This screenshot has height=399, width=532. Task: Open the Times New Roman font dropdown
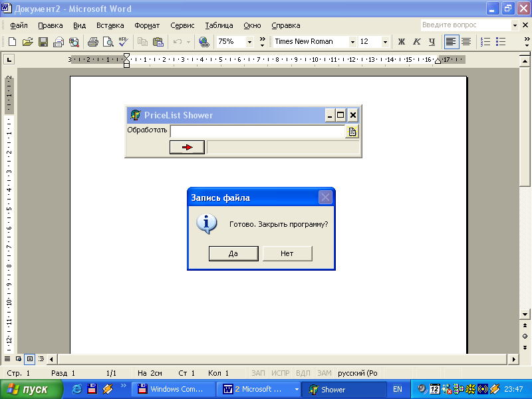pyautogui.click(x=352, y=42)
